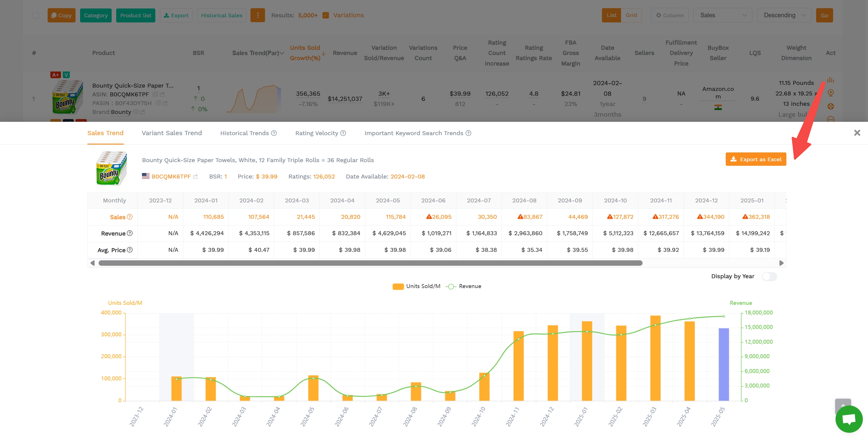
Task: Copy the Bounty brand name icon
Action: (x=135, y=112)
